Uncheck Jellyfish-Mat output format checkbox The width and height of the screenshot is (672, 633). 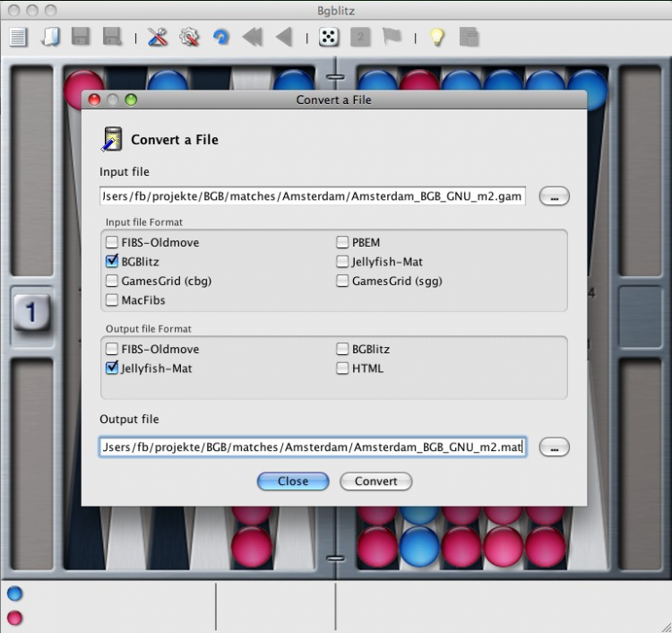click(x=112, y=368)
